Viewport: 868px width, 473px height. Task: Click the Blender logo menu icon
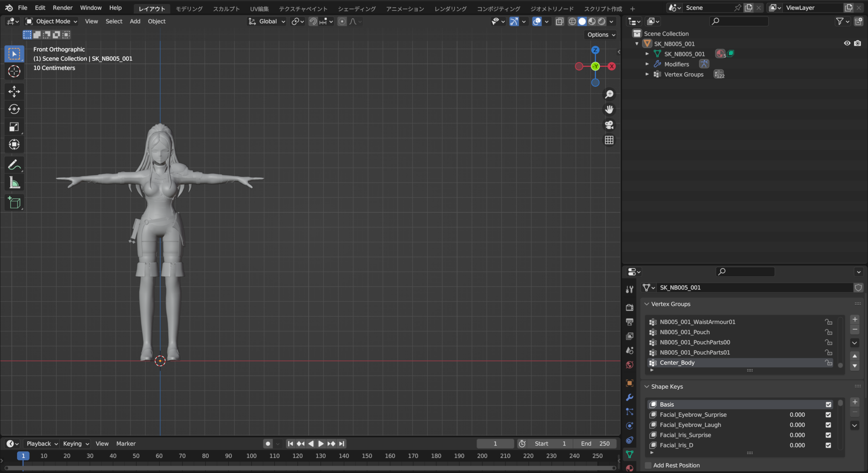coord(9,8)
